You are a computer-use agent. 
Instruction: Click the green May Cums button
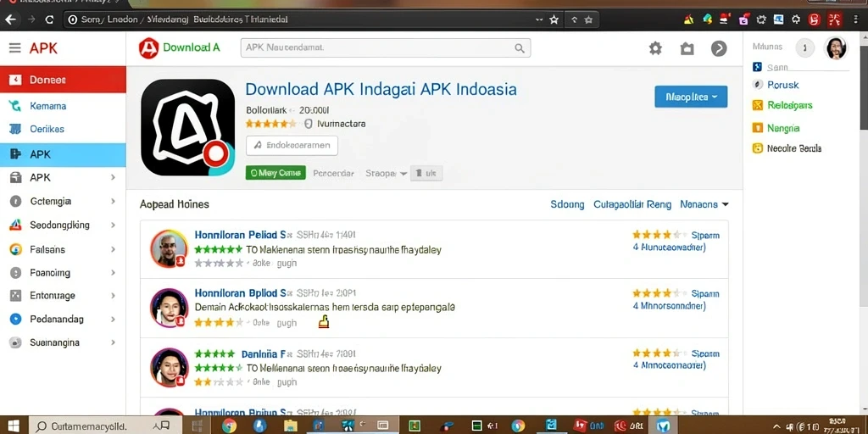[275, 173]
